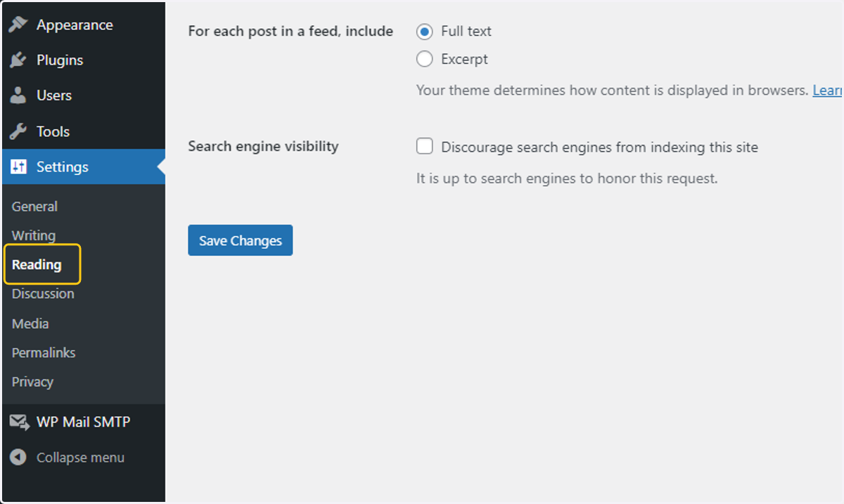The image size is (844, 504).
Task: Open the Settings menu
Action: tap(83, 167)
